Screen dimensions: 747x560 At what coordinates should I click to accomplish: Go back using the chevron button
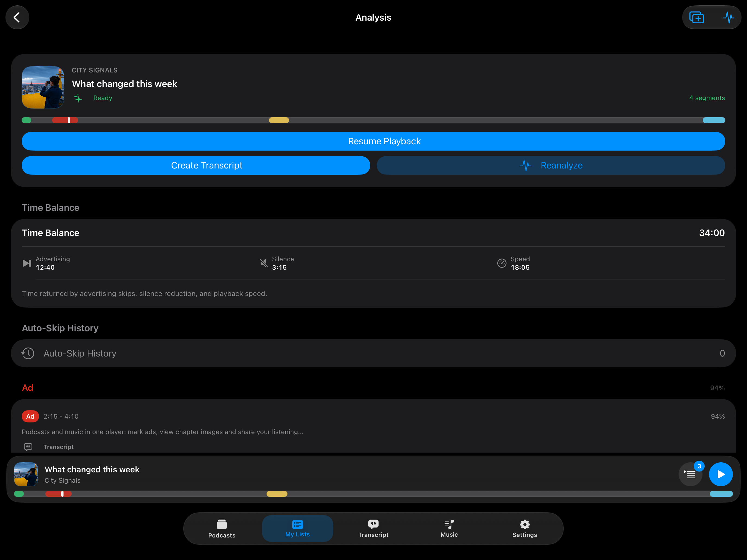(x=17, y=18)
